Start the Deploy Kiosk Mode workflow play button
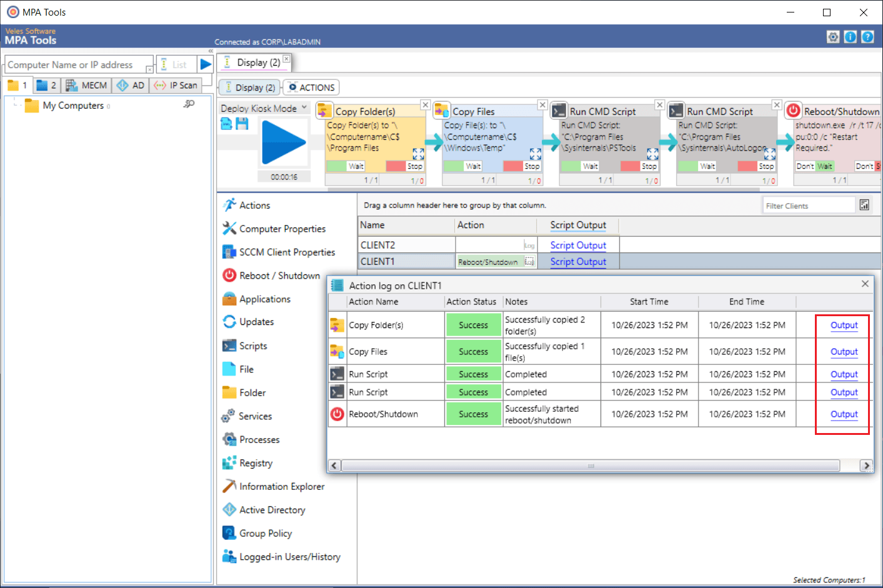The width and height of the screenshot is (883, 588). pyautogui.click(x=284, y=143)
